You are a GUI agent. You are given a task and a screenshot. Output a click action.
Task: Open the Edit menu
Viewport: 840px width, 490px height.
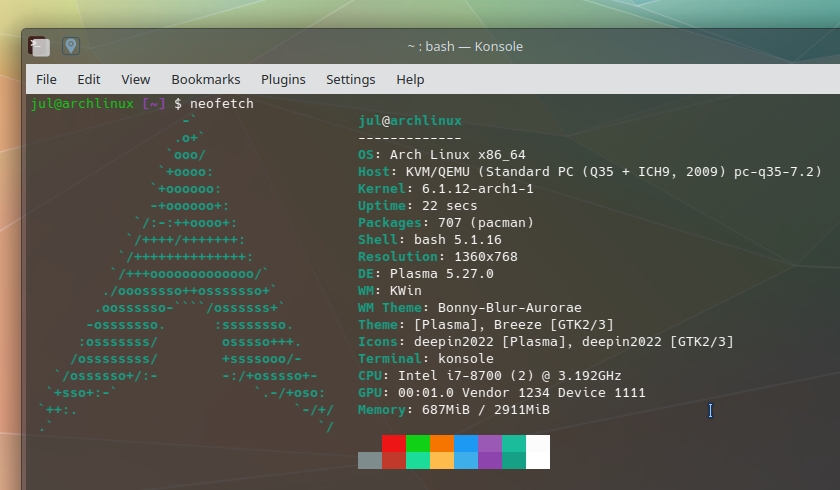(89, 80)
